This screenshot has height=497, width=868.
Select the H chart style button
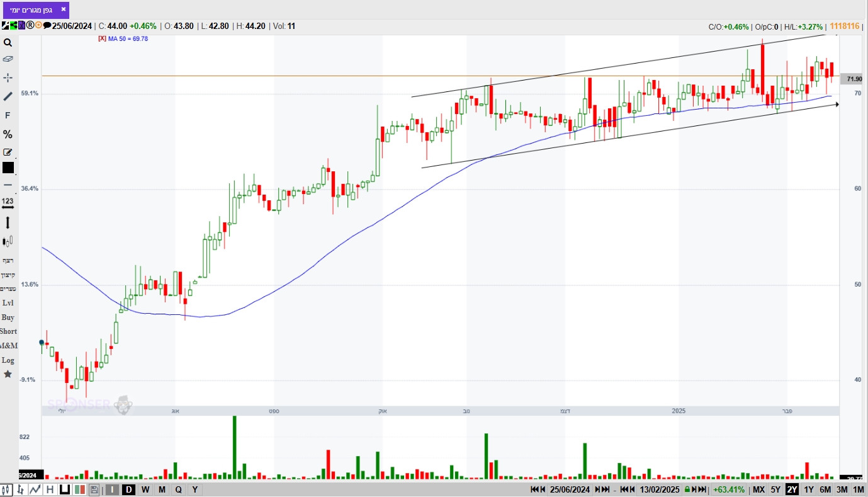pyautogui.click(x=50, y=489)
